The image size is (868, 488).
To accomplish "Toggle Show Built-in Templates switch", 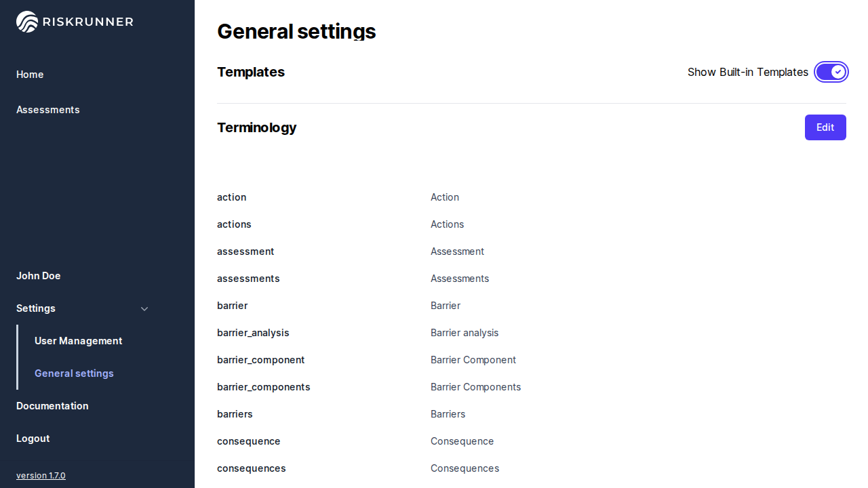I will [831, 72].
